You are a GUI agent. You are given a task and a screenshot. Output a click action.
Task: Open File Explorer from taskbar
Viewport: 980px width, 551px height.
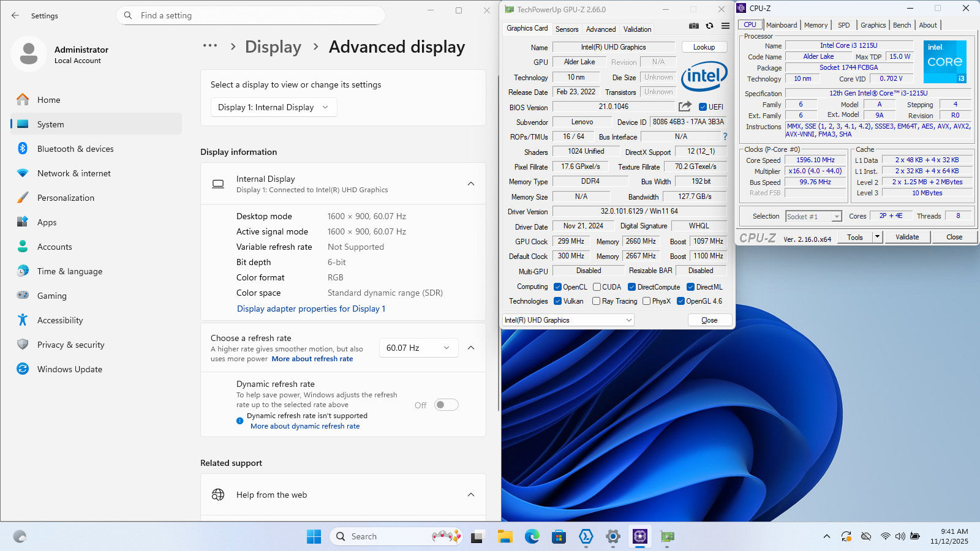(x=505, y=537)
